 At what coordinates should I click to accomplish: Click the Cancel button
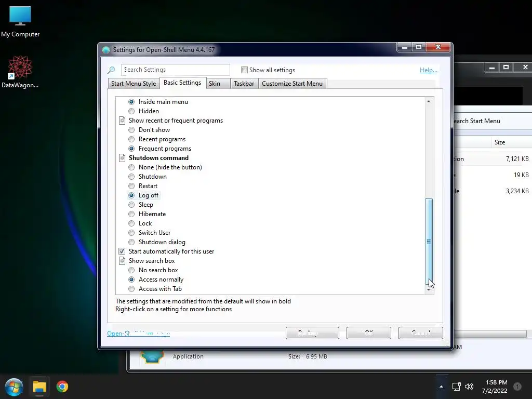pyautogui.click(x=420, y=333)
